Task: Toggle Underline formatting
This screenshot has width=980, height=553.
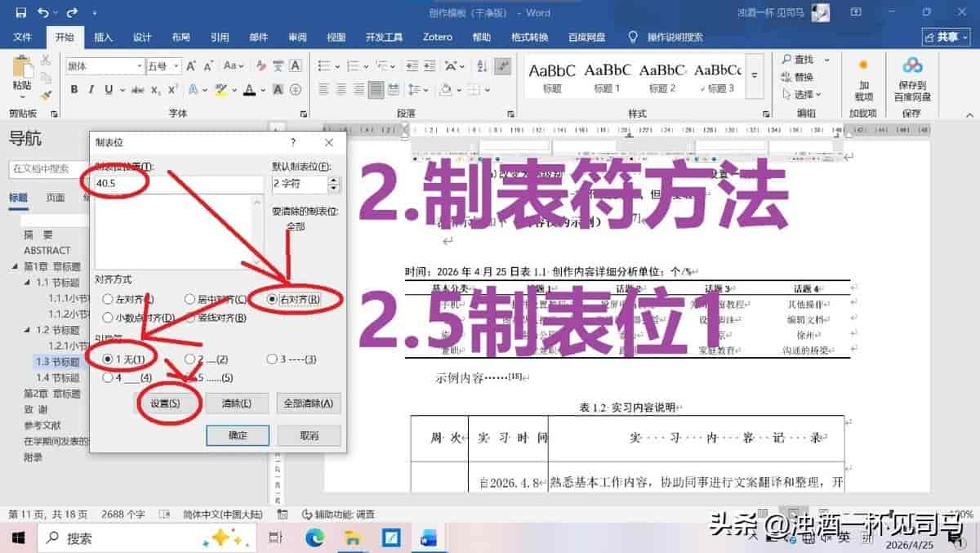Action: click(x=110, y=90)
